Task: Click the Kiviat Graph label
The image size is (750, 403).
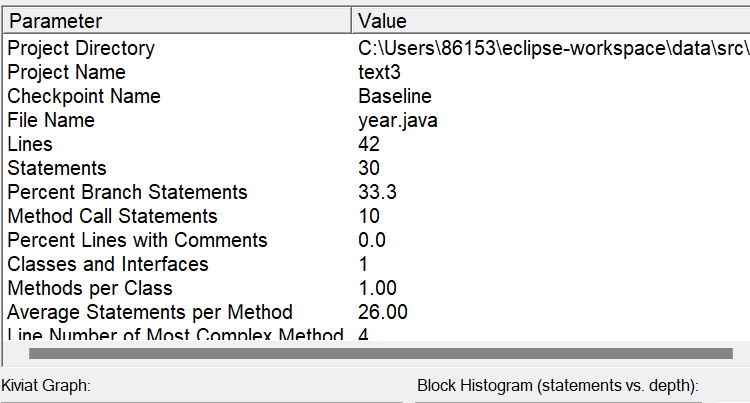Action: tap(47, 385)
